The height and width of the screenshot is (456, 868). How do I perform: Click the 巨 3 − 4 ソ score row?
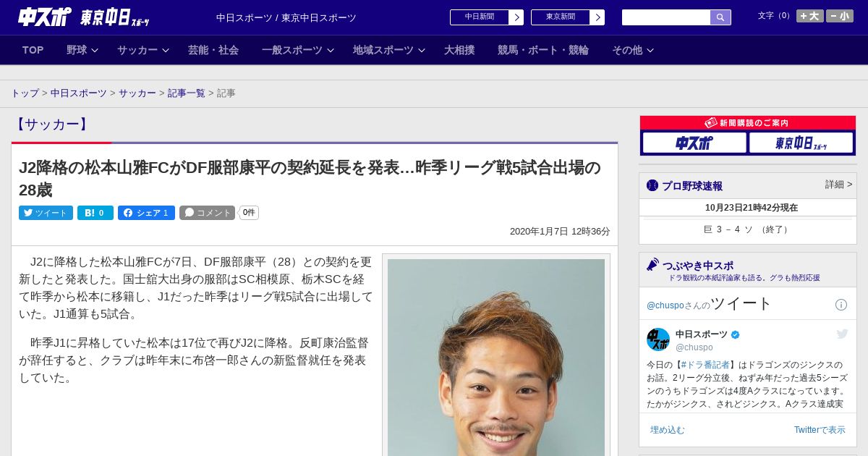pyautogui.click(x=748, y=229)
